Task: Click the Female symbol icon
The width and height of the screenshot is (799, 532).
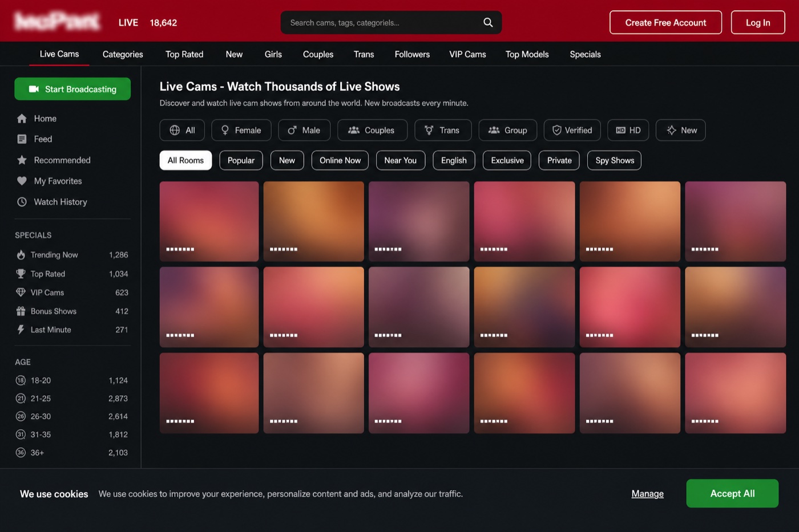Action: (x=225, y=130)
